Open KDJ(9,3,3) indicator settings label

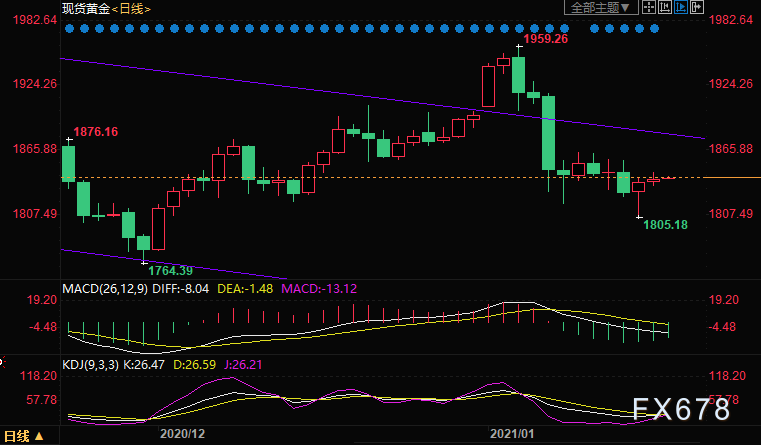click(x=90, y=364)
